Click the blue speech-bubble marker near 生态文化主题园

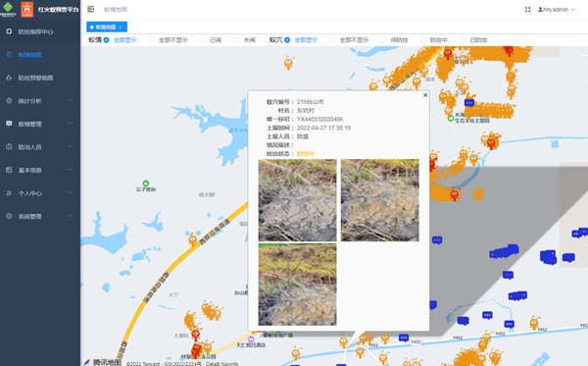click(469, 102)
